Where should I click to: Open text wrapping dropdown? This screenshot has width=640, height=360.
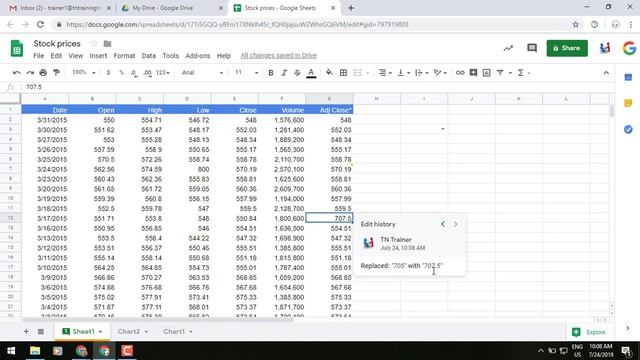(421, 73)
